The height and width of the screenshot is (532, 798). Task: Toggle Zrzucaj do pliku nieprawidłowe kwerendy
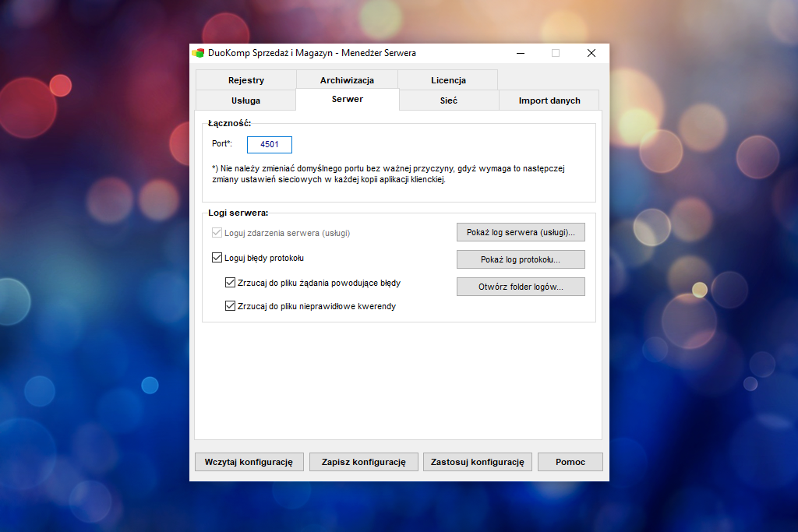[x=230, y=306]
